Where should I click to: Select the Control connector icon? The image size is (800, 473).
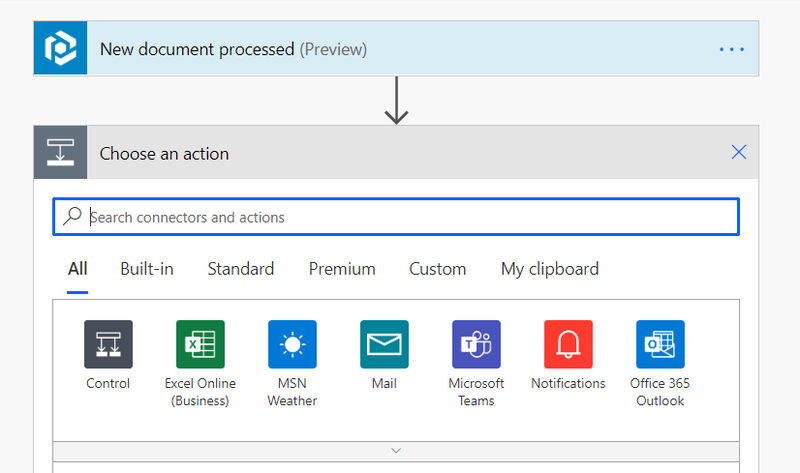108,345
